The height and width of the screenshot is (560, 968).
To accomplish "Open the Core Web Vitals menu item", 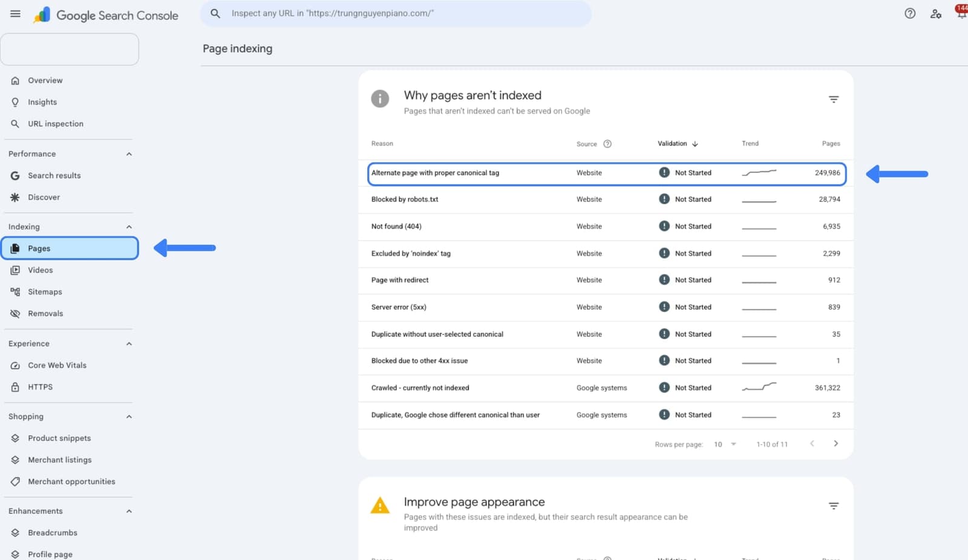I will 57,365.
